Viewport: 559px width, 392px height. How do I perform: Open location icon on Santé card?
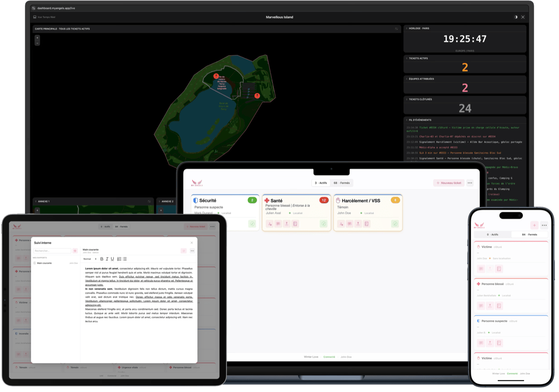click(x=286, y=224)
